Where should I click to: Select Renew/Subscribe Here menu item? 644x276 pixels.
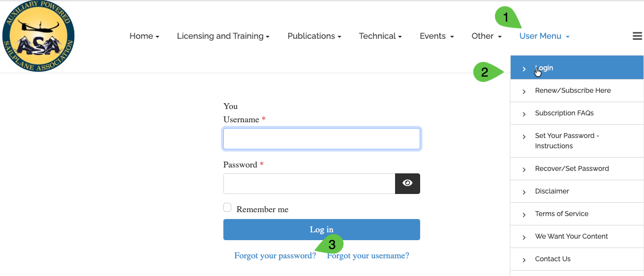(573, 91)
